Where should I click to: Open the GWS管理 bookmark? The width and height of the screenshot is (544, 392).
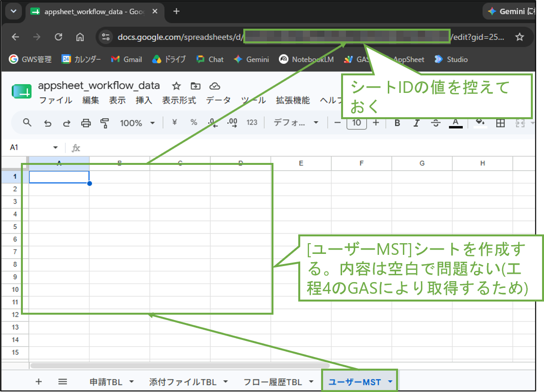[x=30, y=59]
